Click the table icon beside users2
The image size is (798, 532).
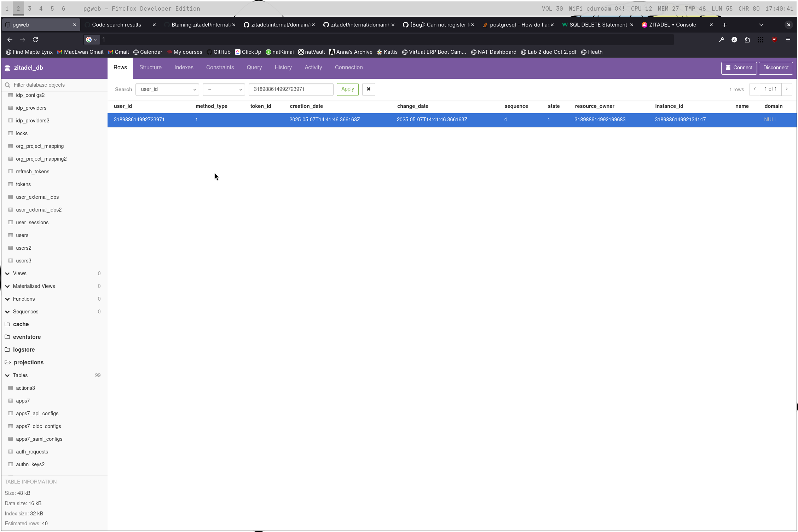tap(11, 248)
